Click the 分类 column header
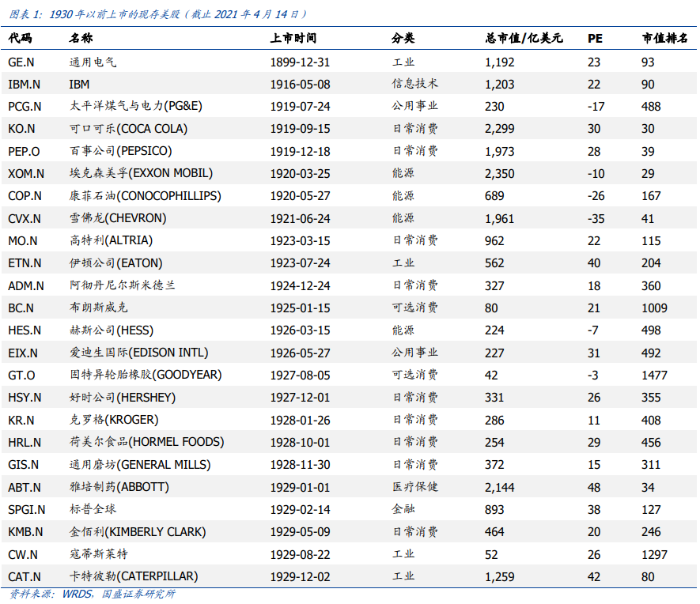Viewport: 700px width, 604px height. 403,38
